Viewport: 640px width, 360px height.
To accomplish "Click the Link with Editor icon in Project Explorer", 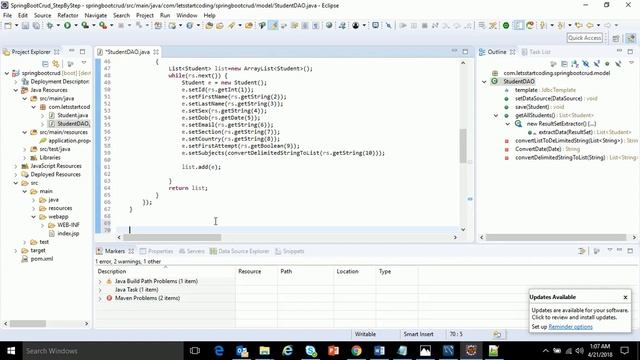I will click(56, 64).
